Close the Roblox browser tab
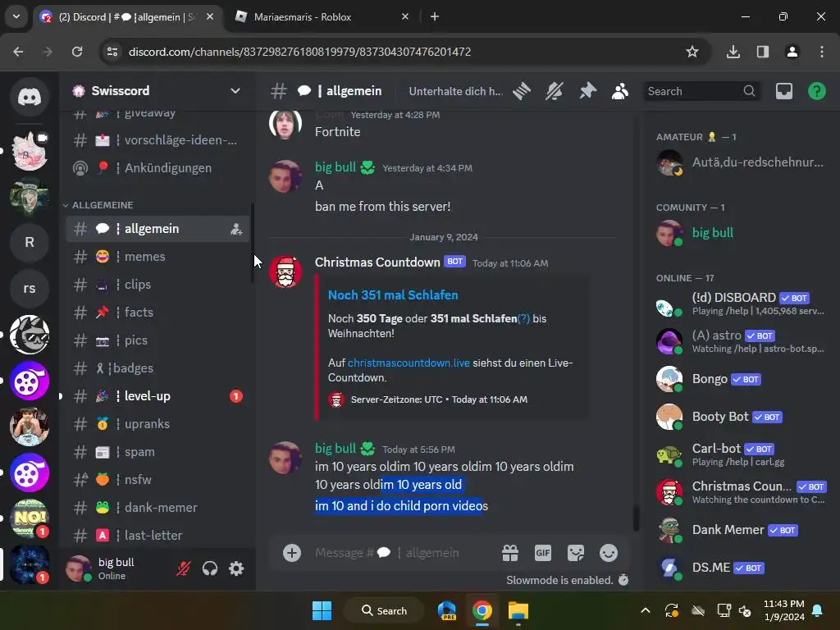This screenshot has height=630, width=840. pos(405,17)
